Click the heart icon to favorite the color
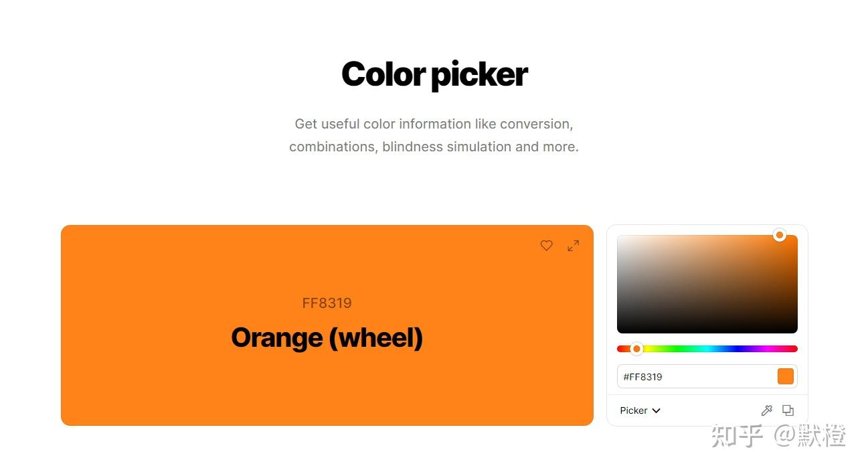Image resolution: width=868 pixels, height=470 pixels. [546, 246]
